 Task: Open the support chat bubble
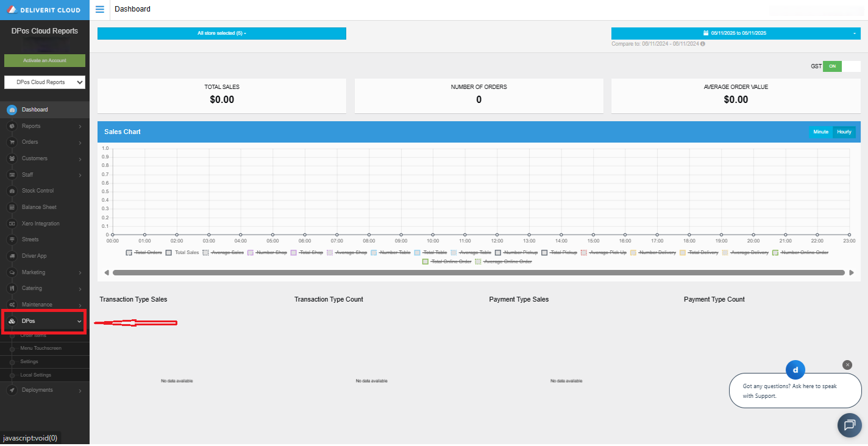[x=849, y=425]
